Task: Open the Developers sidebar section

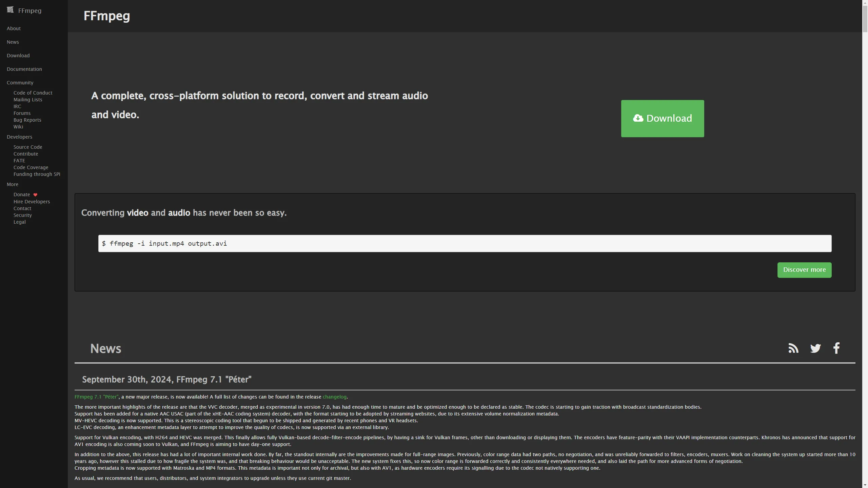Action: coord(19,137)
